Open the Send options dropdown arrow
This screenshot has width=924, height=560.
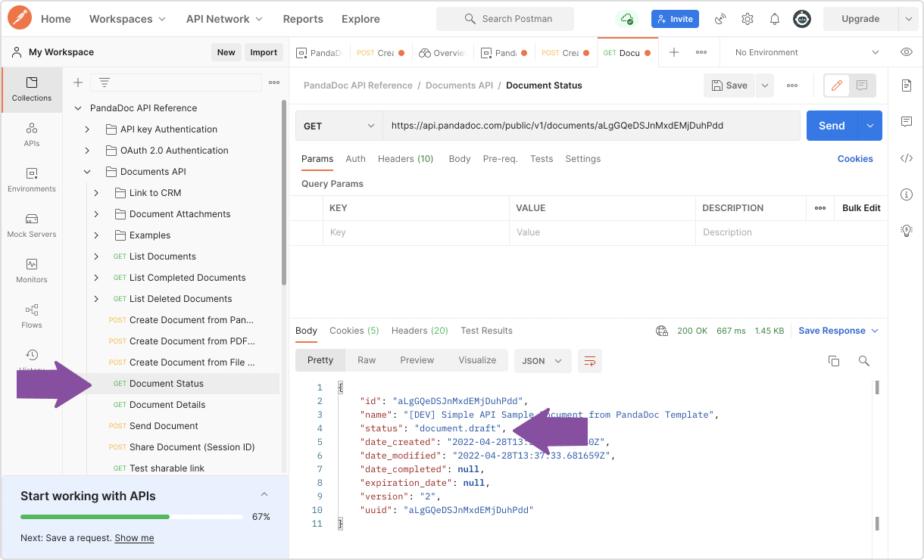pos(869,126)
